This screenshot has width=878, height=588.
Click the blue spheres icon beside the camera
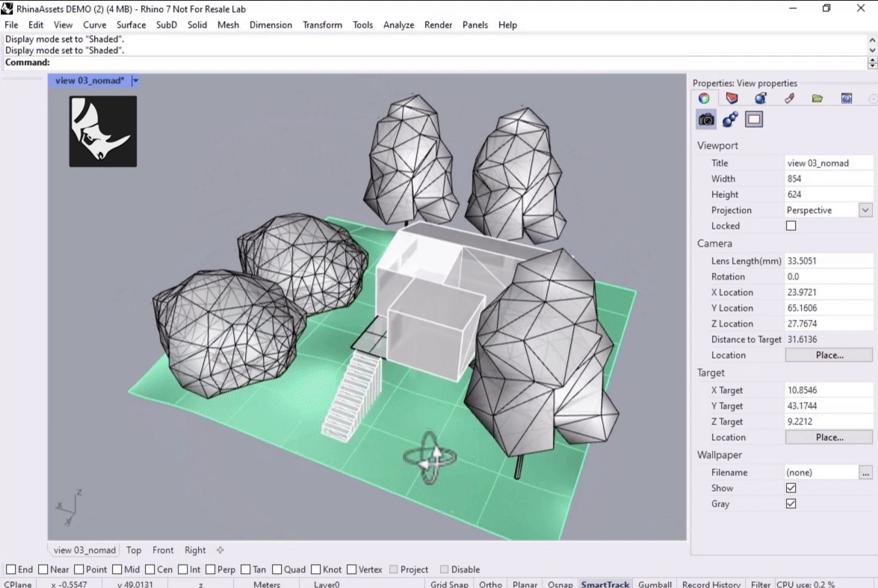point(730,120)
